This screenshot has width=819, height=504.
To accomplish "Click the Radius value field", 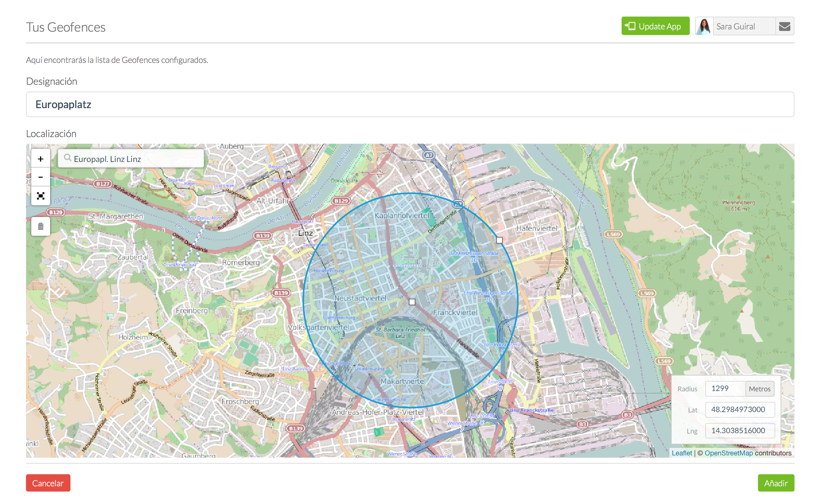I will pos(725,389).
